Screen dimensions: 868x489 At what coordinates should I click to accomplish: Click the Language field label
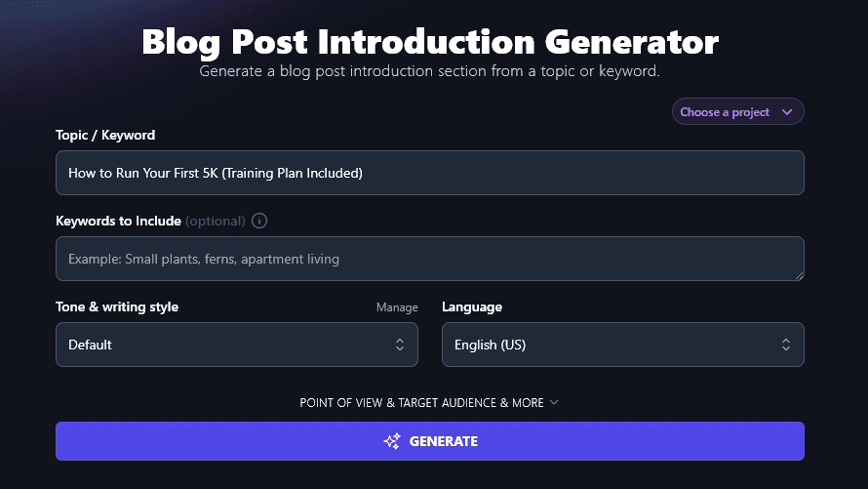pyautogui.click(x=472, y=306)
